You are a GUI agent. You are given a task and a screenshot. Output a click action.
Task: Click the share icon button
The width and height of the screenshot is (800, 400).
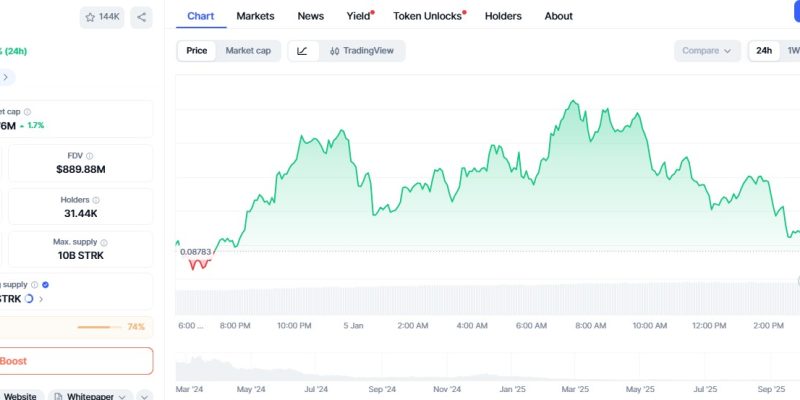pyautogui.click(x=141, y=17)
